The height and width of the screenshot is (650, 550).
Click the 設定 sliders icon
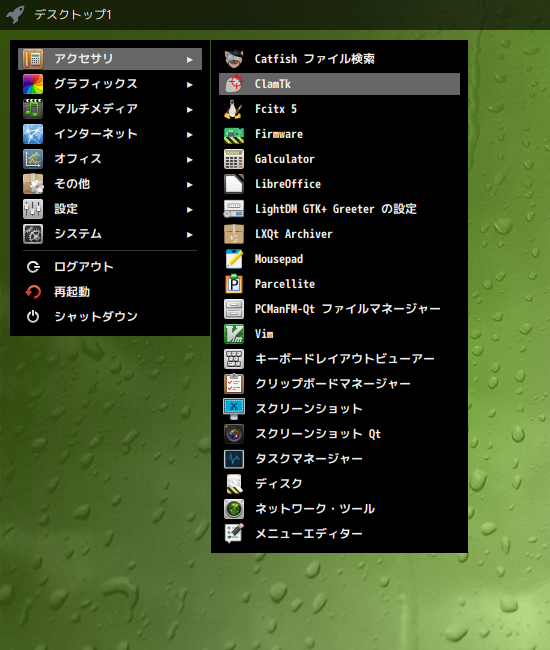[x=33, y=209]
